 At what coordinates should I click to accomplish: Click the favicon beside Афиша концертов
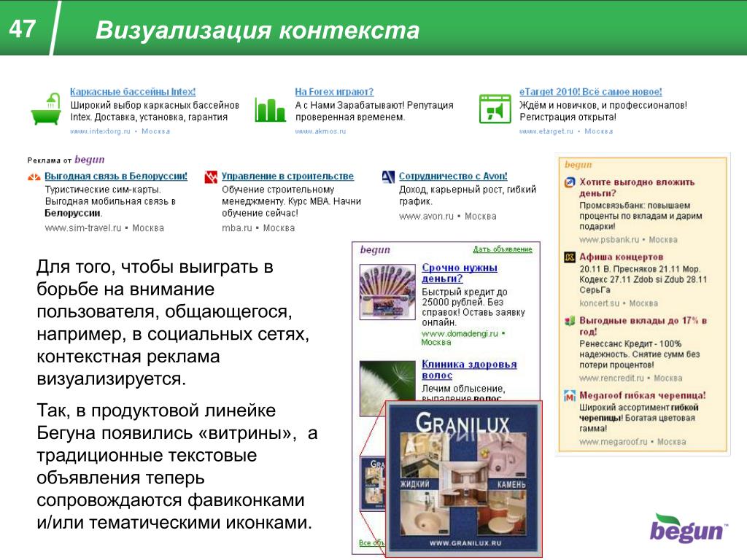click(570, 257)
